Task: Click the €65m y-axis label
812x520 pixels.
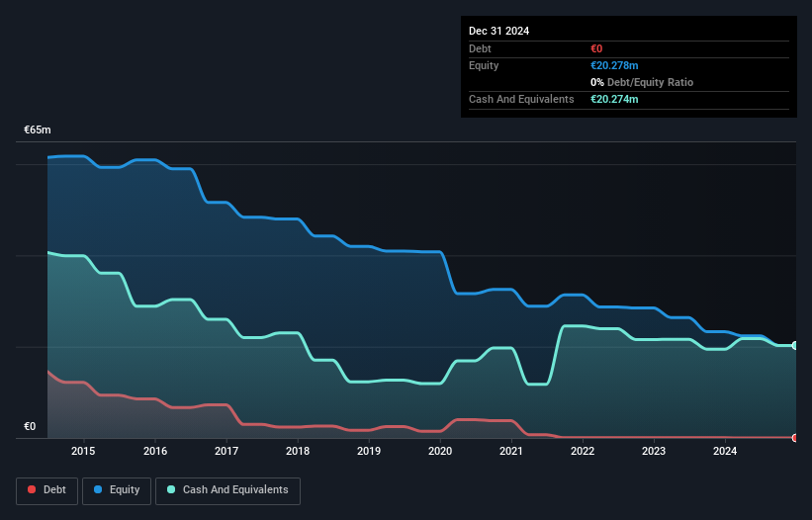Action: coord(38,130)
